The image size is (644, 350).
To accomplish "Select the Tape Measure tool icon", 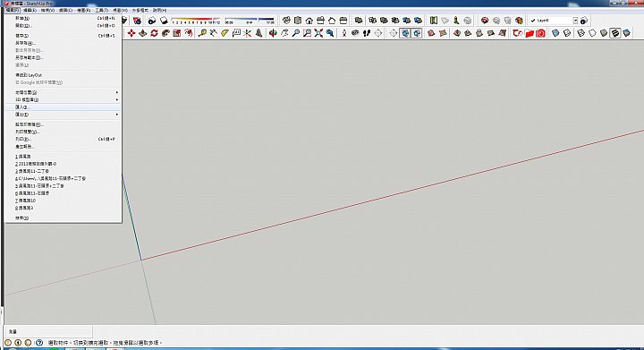I will tap(202, 33).
